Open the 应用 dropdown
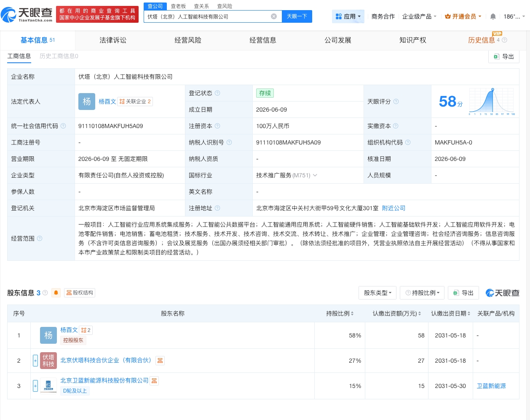Image resolution: width=530 pixels, height=420 pixels. click(348, 16)
